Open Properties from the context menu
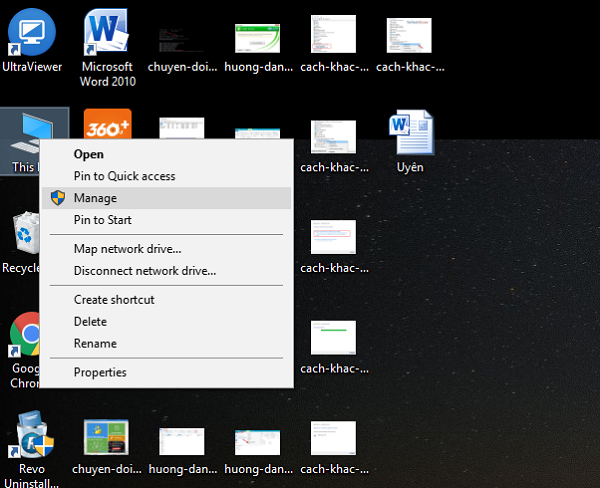 (100, 373)
